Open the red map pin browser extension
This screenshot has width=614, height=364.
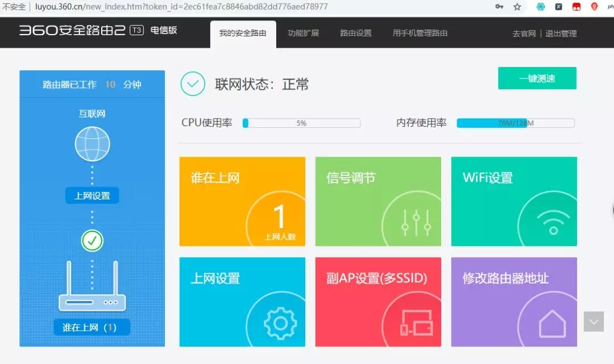tap(593, 6)
